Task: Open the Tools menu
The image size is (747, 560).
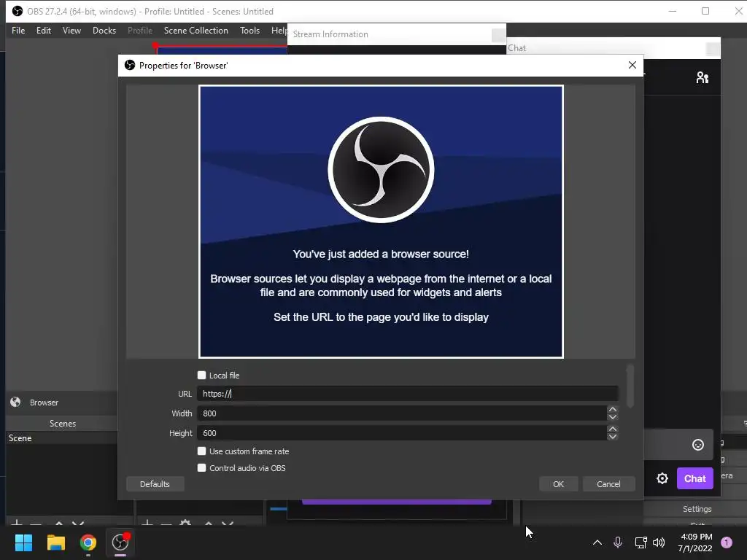Action: pos(249,31)
